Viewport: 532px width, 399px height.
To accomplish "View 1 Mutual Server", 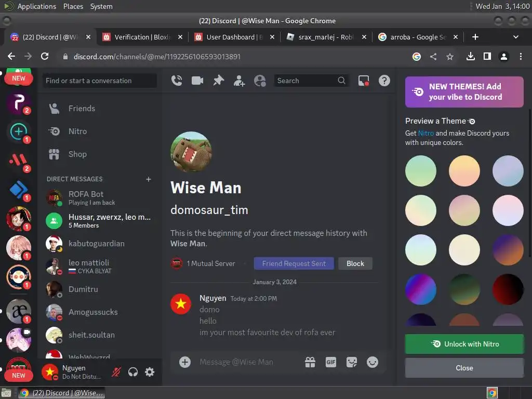I will coord(203,263).
